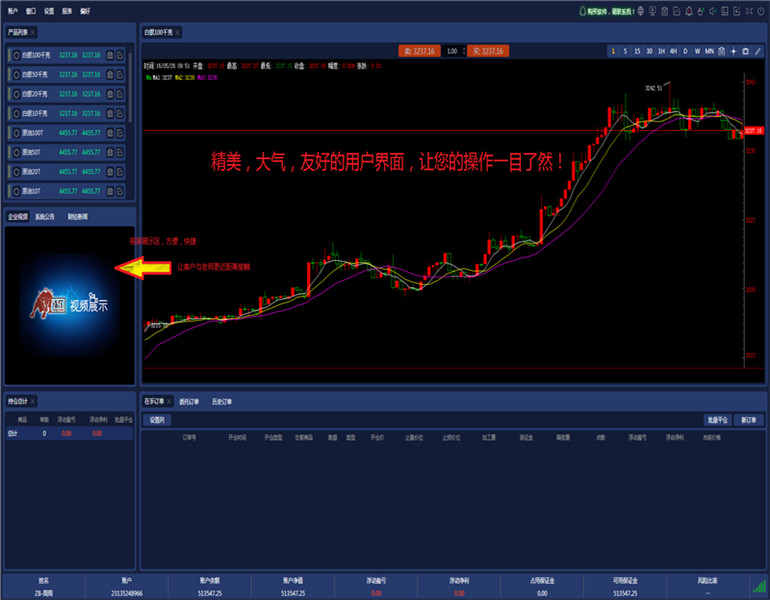Open the 报表 menu
770x600 pixels.
(x=67, y=11)
